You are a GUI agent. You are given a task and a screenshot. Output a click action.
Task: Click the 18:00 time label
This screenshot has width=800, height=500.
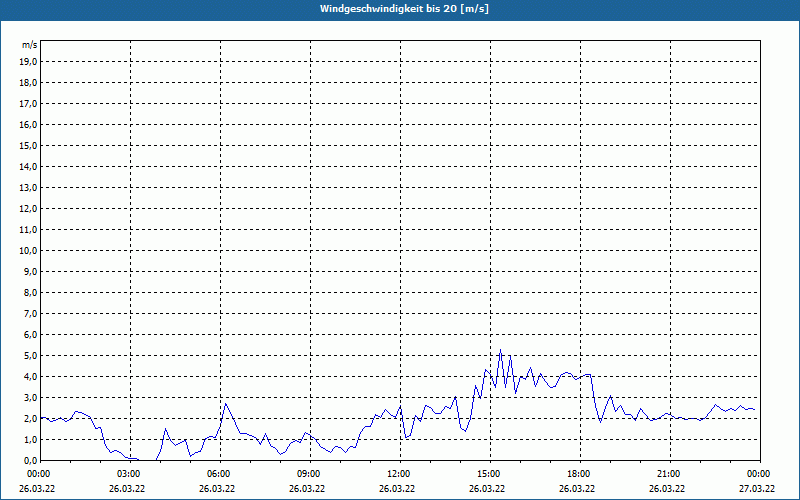click(578, 474)
